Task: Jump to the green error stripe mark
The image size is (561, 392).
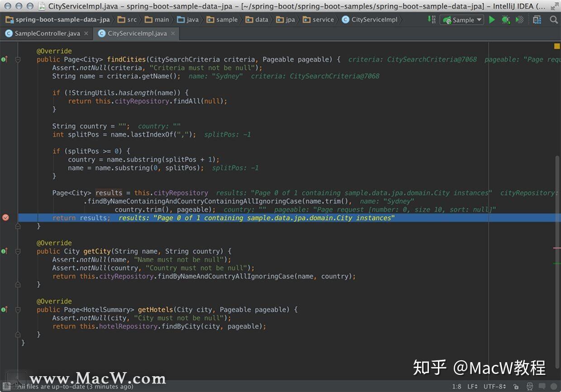Action: coord(557,263)
